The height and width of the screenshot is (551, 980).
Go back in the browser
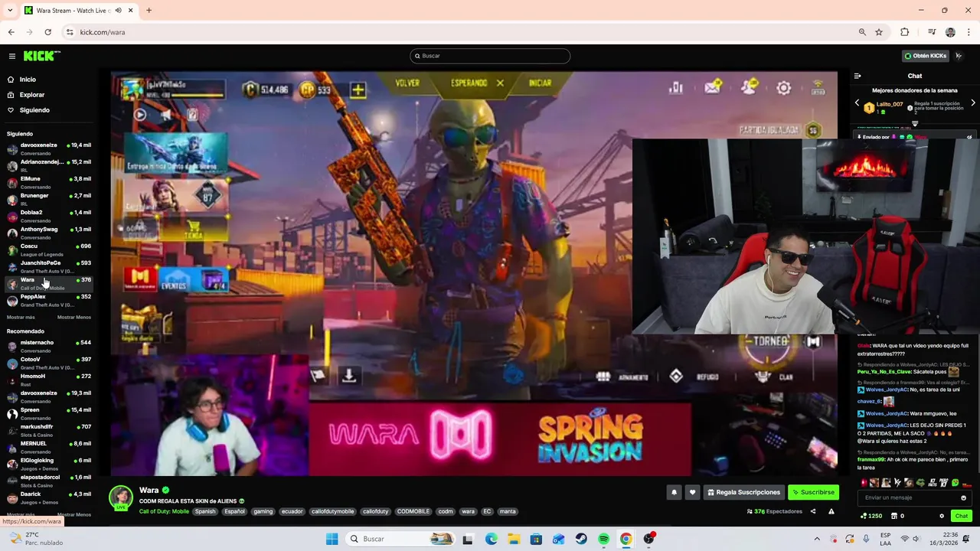11,32
